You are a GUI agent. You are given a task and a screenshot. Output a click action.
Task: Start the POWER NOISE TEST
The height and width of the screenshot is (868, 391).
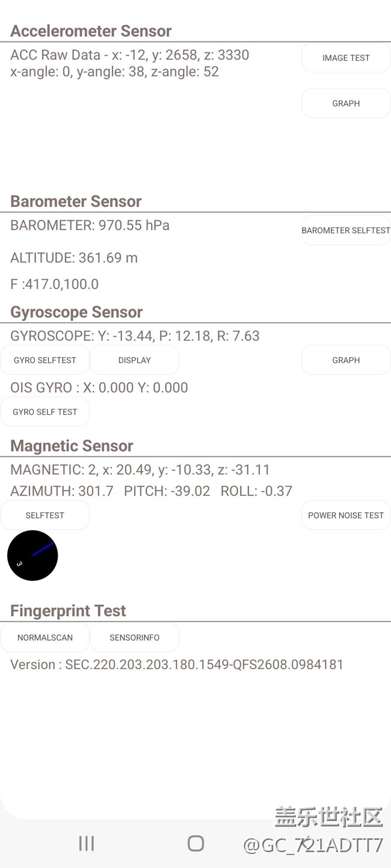(x=346, y=515)
